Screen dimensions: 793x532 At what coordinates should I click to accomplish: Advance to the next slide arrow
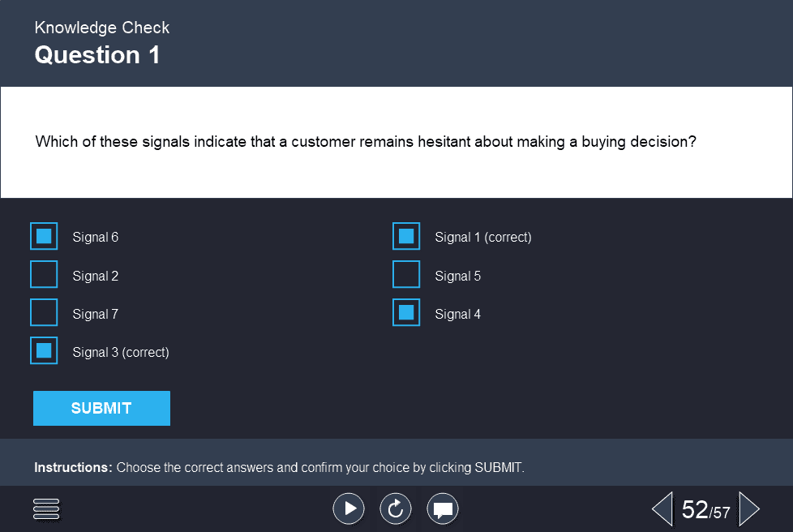click(750, 508)
